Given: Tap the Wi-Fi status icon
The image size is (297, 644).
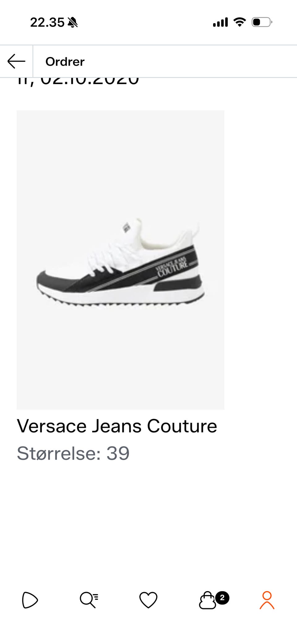Looking at the screenshot, I should [x=239, y=22].
